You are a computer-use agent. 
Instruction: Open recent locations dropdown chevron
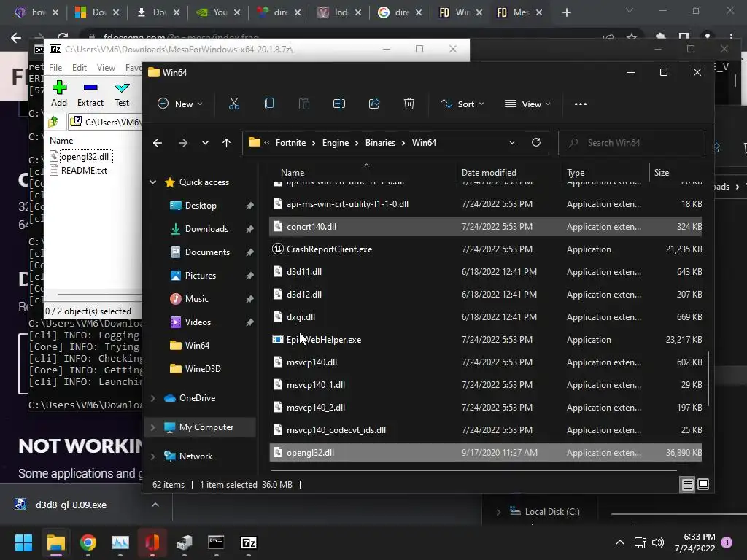click(205, 143)
